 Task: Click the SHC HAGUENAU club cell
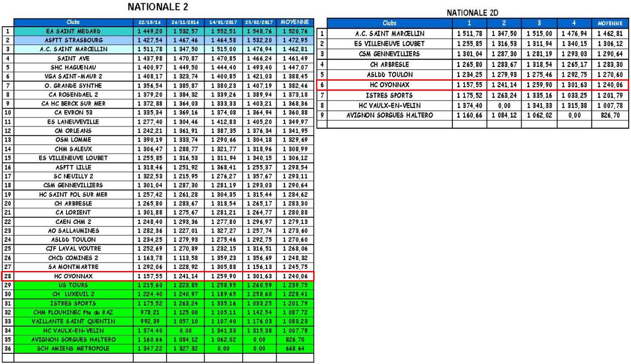point(73,68)
